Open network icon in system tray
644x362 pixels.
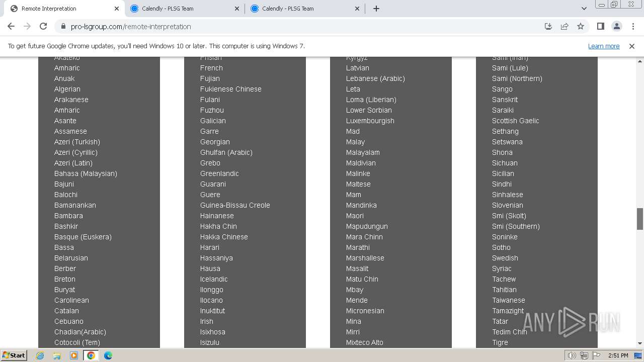pyautogui.click(x=584, y=355)
